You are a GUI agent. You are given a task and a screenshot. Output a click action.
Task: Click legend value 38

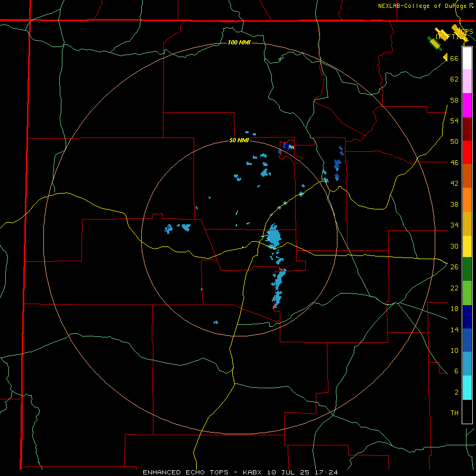click(x=454, y=204)
